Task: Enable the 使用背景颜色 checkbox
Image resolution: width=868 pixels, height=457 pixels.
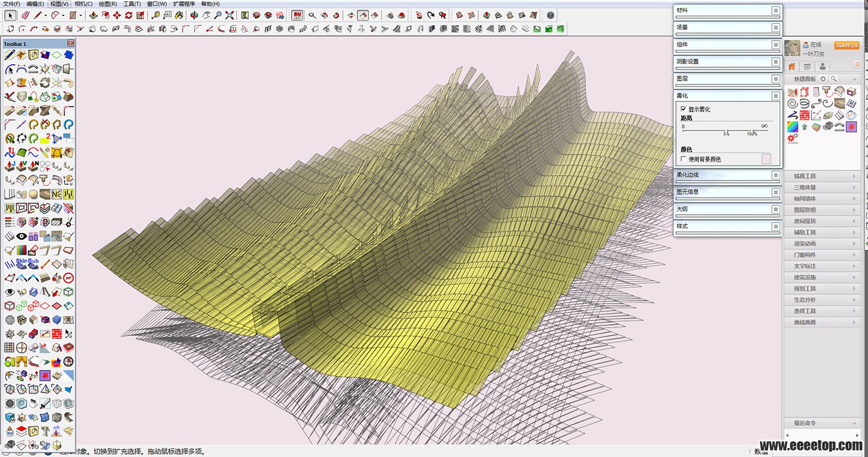Action: point(683,159)
